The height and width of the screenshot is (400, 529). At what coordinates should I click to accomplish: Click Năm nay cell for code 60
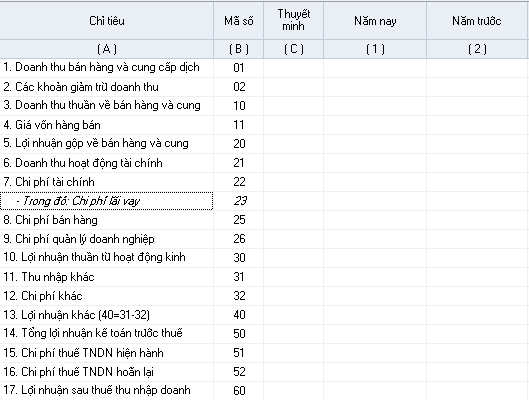(x=375, y=391)
